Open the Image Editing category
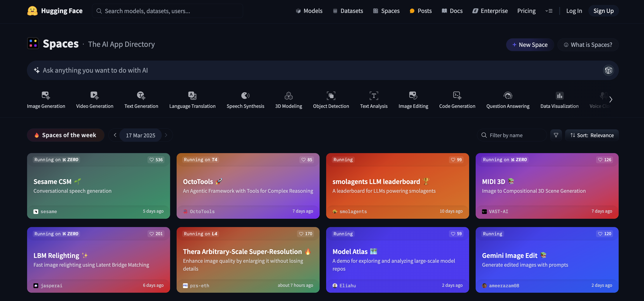 (413, 100)
